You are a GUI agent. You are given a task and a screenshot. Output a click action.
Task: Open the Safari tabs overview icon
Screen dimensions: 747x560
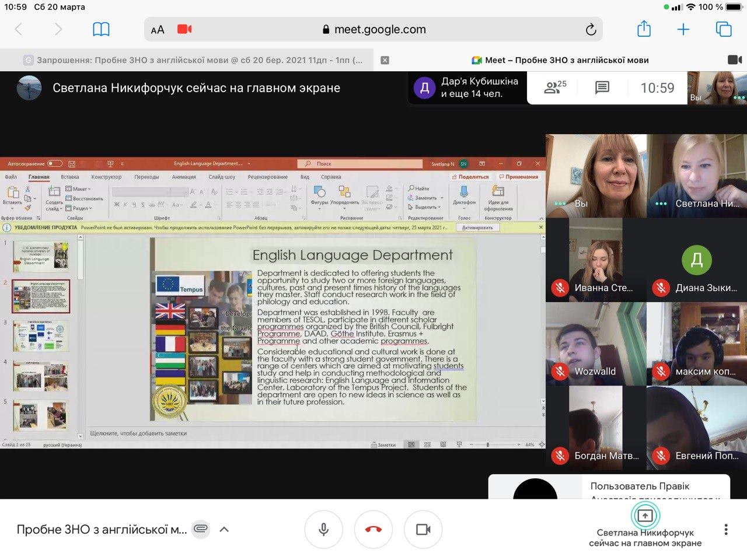tap(723, 29)
